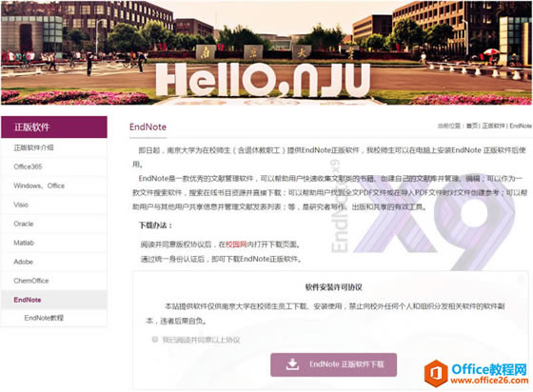This screenshot has height=392, width=533.
Task: Open the 校园网 red link
Action: [236, 245]
